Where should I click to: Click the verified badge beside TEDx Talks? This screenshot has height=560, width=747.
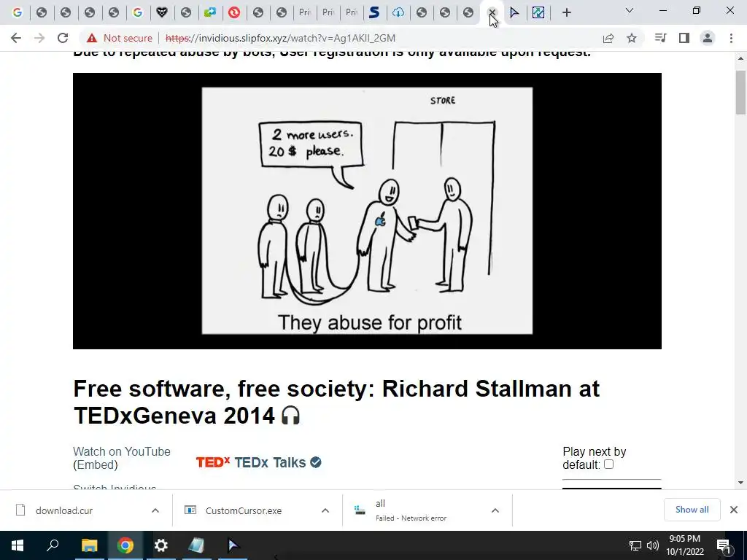point(315,462)
